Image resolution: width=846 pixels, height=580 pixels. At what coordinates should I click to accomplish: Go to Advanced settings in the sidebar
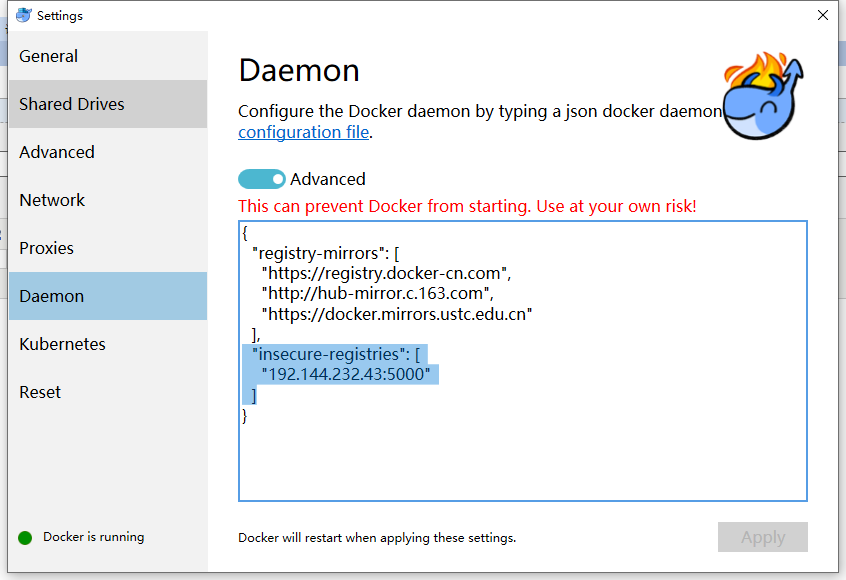pyautogui.click(x=108, y=152)
